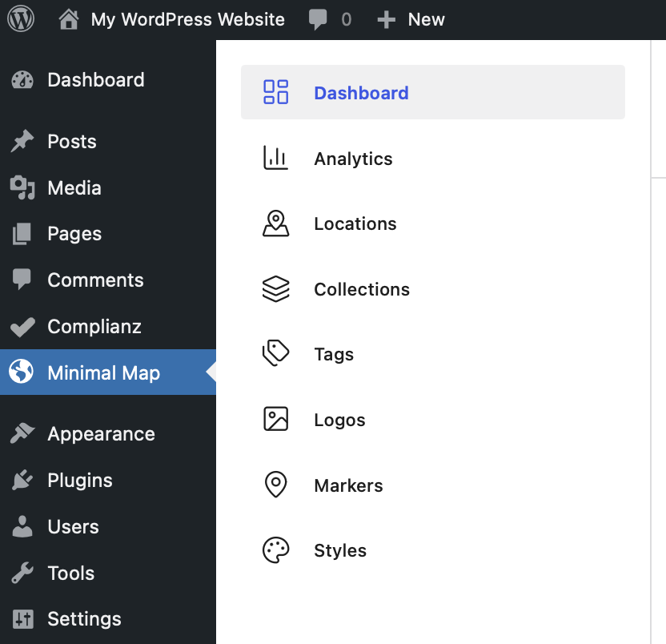Open the home icon for site

point(70,19)
